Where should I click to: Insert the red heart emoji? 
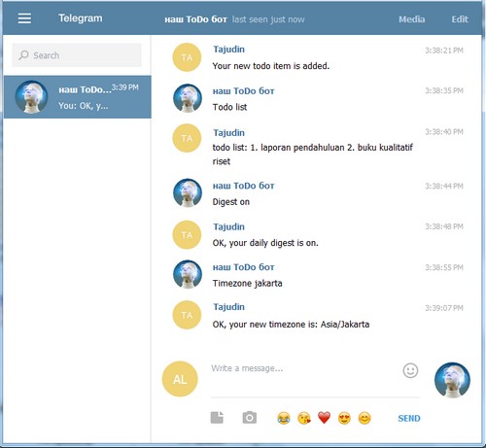coord(324,418)
